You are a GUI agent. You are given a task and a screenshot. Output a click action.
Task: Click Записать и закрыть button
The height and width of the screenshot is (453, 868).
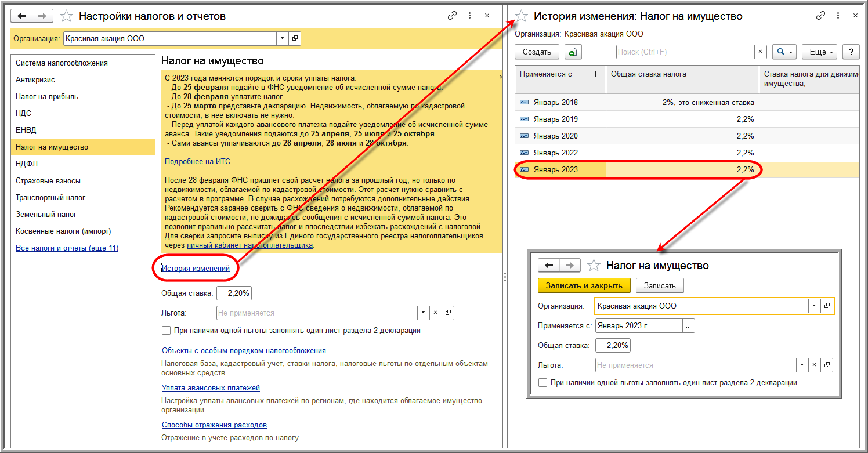pyautogui.click(x=584, y=285)
